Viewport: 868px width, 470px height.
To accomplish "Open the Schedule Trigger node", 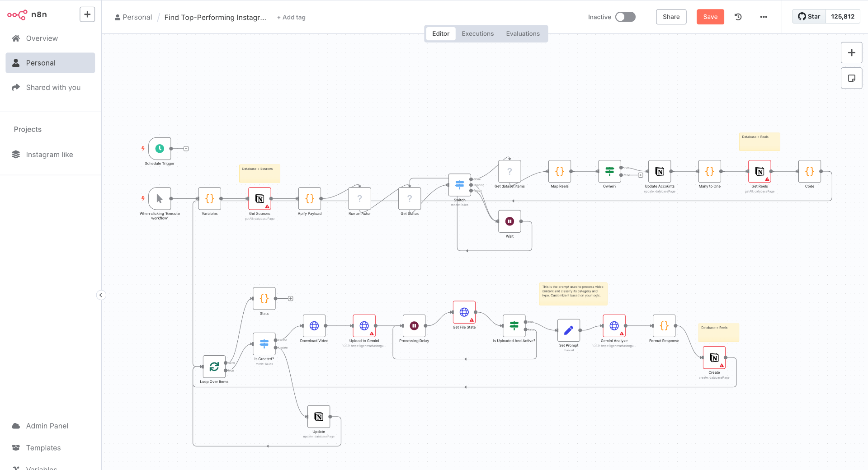I will coord(160,149).
